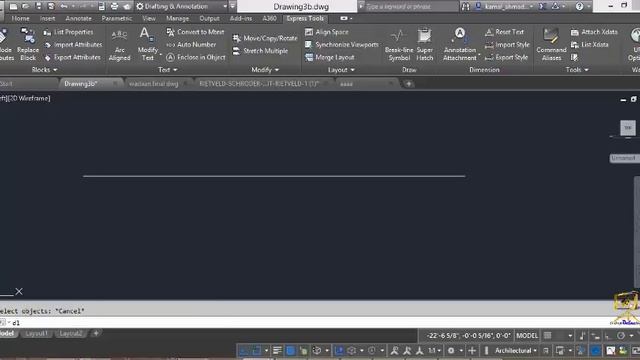This screenshot has height=360, width=640.
Task: Open a new drawing tab with plus
Action: (x=409, y=84)
